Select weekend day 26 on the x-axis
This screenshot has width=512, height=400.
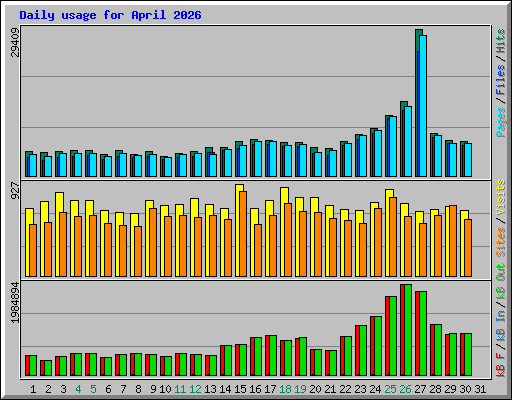[x=405, y=389]
